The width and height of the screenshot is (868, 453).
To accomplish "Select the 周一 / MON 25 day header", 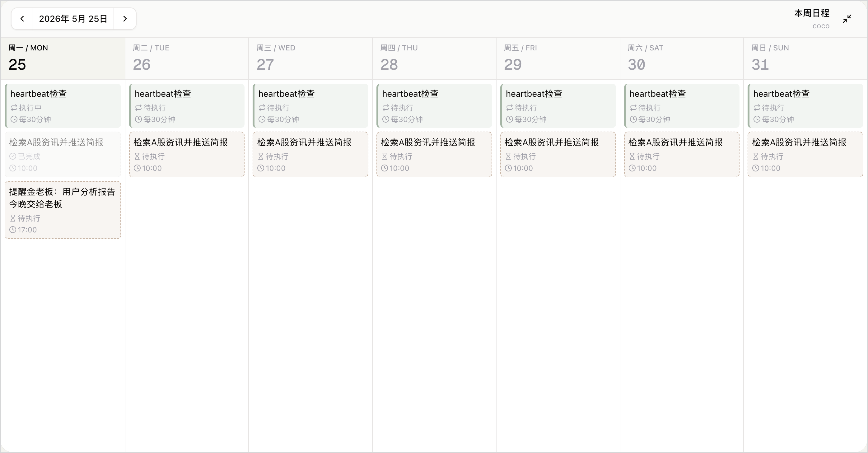I will (63, 58).
